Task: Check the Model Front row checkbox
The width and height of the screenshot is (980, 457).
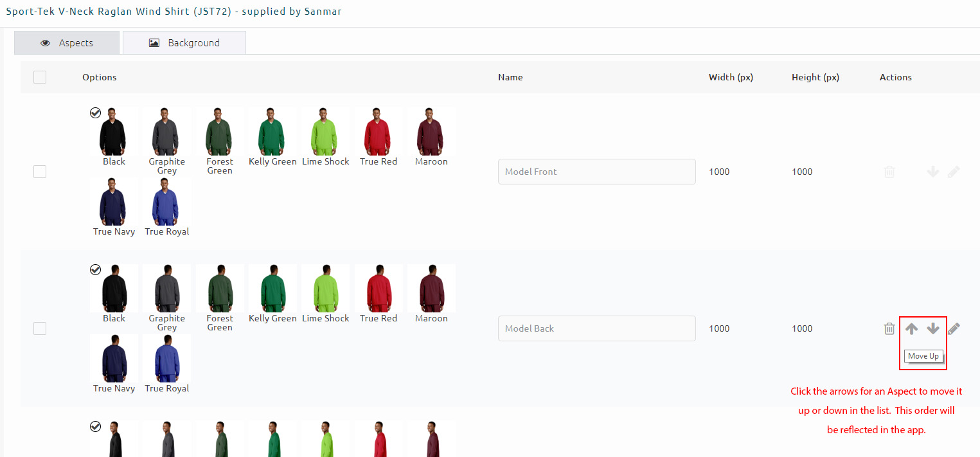Action: (40, 172)
